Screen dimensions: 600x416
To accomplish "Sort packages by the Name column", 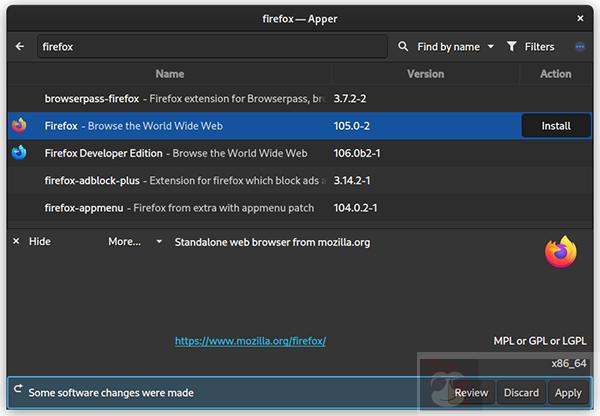I will tap(170, 74).
